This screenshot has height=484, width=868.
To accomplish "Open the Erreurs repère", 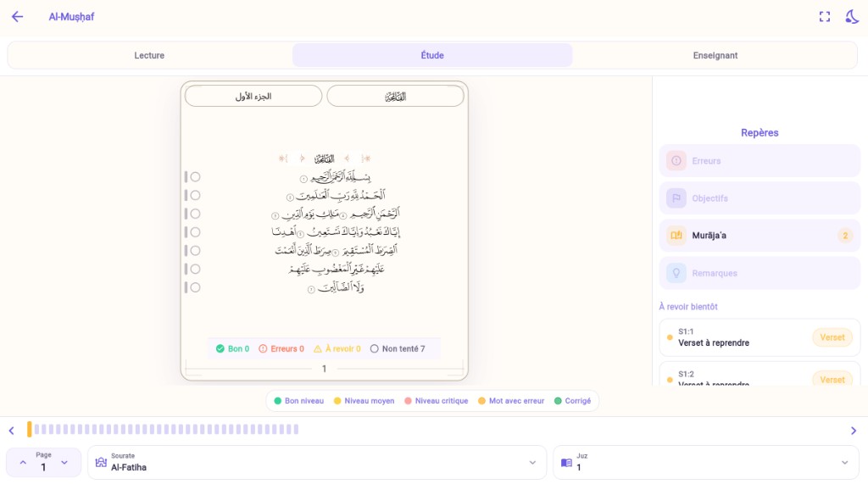I will pos(759,160).
